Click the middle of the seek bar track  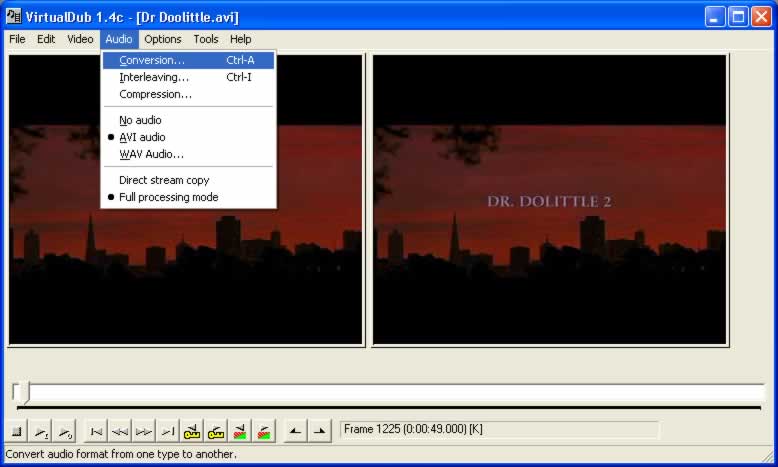[389, 393]
